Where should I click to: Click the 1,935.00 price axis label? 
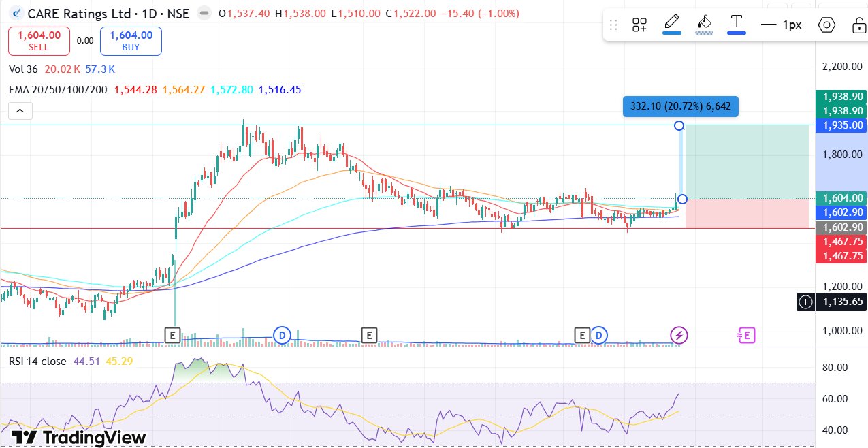841,125
